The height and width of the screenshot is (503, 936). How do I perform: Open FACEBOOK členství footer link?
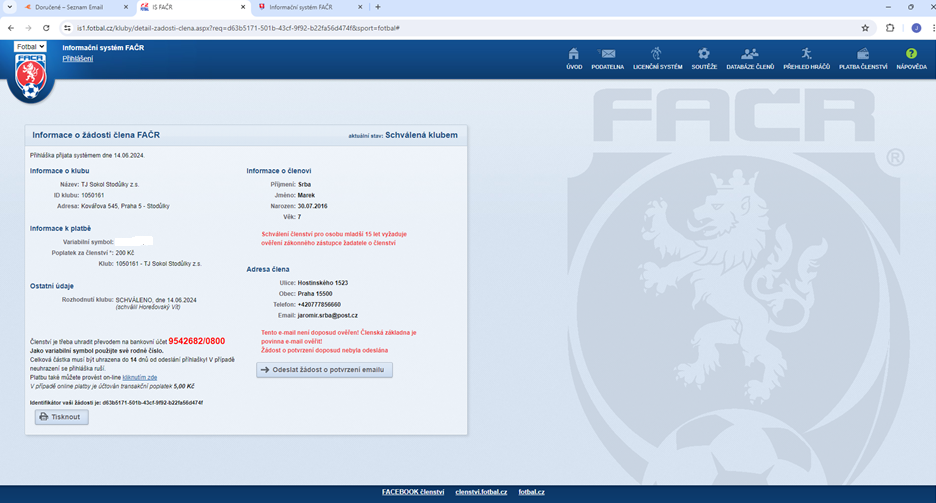413,492
